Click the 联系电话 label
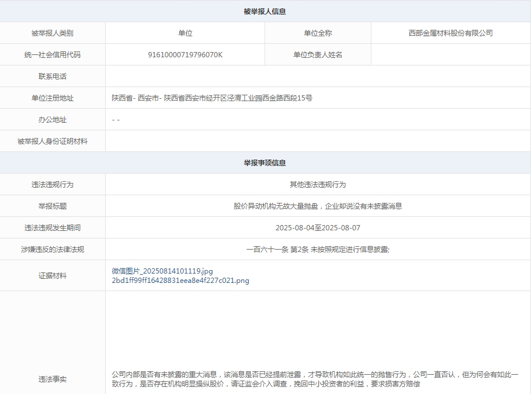 point(52,77)
